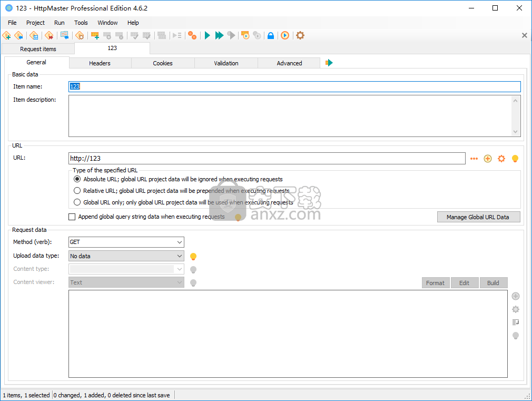532x401 pixels.
Task: Click the second grayed checkmark toolbar icon
Action: 146,35
